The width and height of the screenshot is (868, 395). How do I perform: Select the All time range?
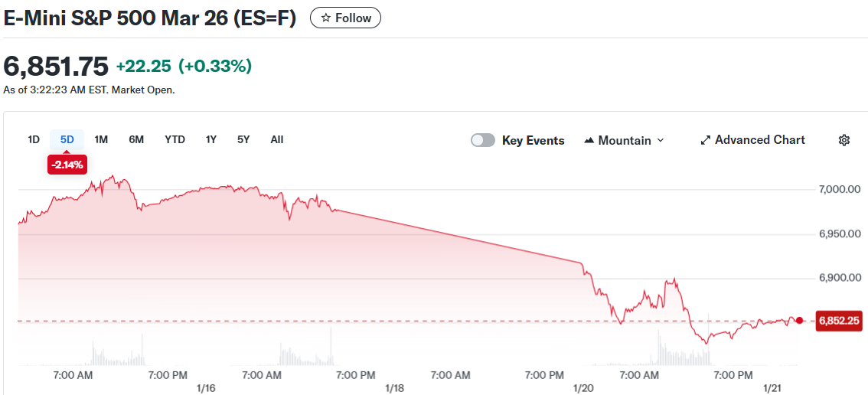277,139
